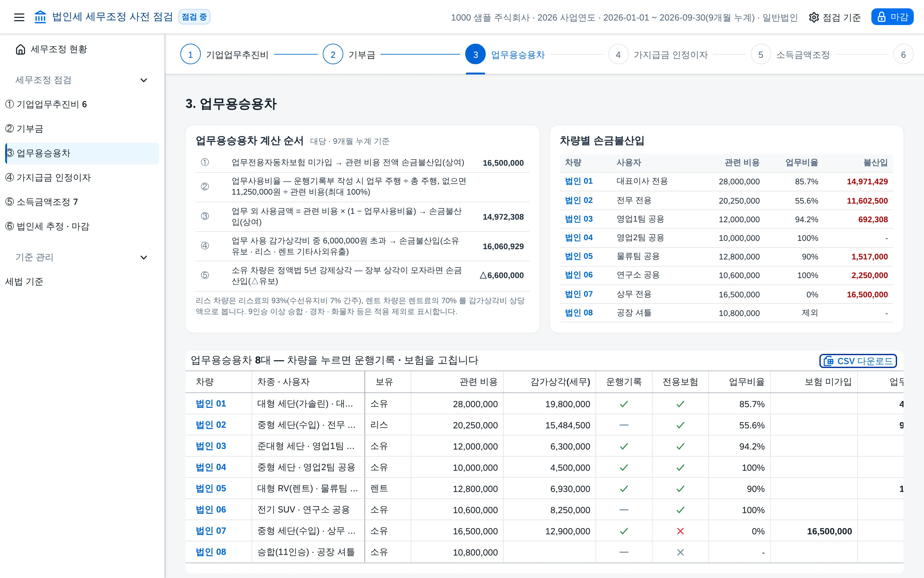Jump to step 5 소득금액조정

(x=790, y=55)
